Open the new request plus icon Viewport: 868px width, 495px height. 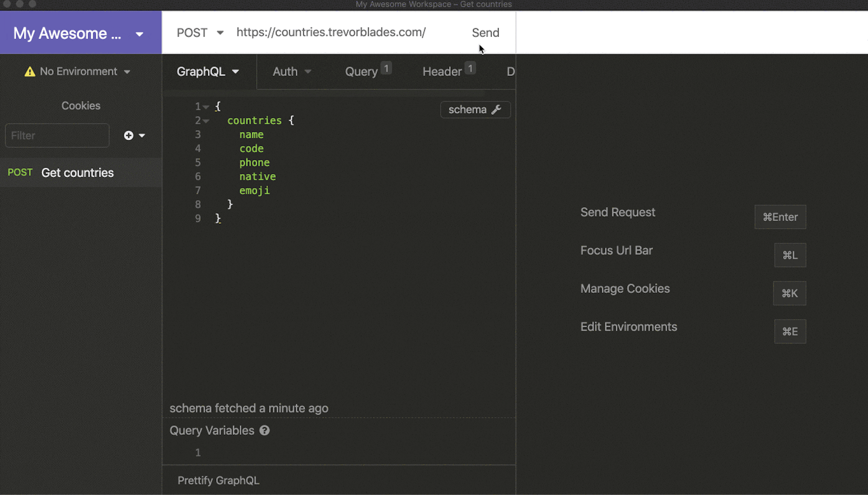128,135
